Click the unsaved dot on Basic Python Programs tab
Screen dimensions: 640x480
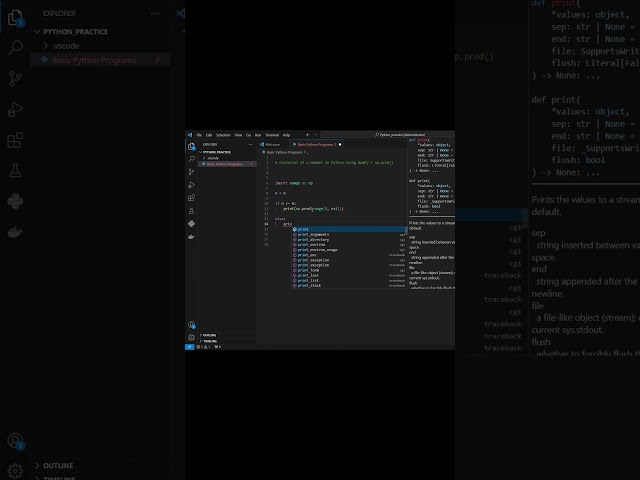340,144
